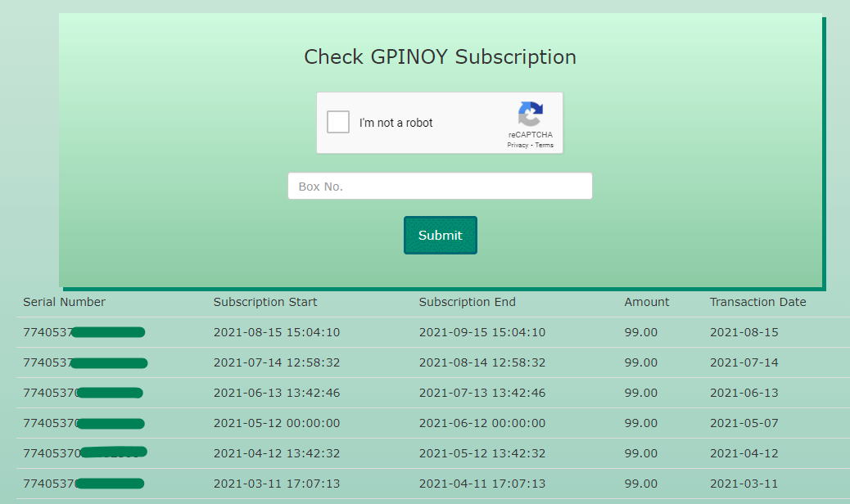This screenshot has width=850, height=504.
Task: Select the subscription row dated 2021-08-15
Action: (425, 332)
